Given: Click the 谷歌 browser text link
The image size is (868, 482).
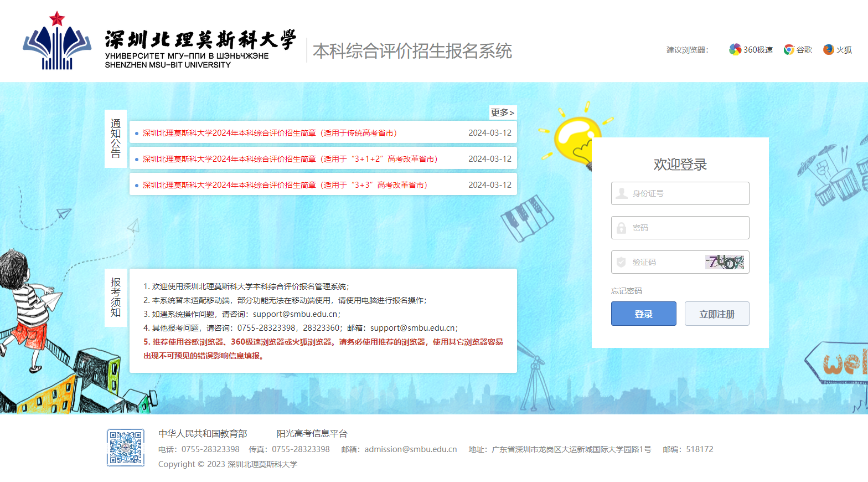Looking at the screenshot, I should [804, 50].
